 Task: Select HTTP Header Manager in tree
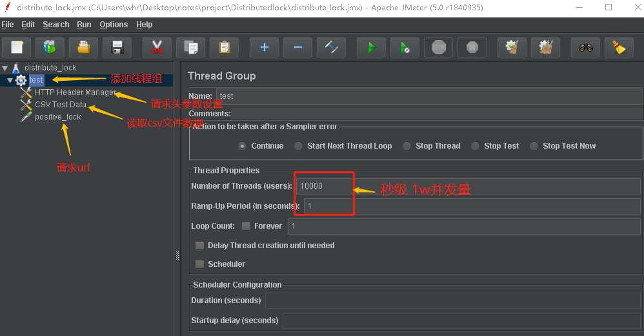pyautogui.click(x=75, y=92)
